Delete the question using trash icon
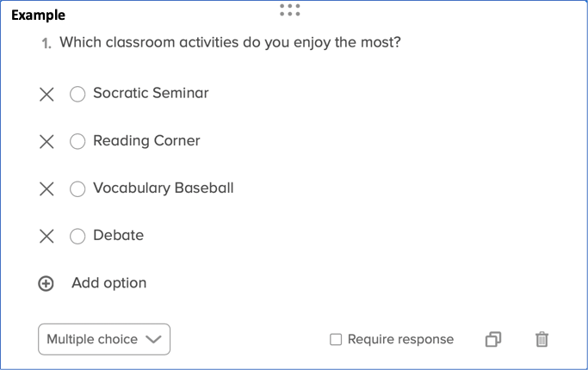The image size is (588, 370). coord(542,340)
